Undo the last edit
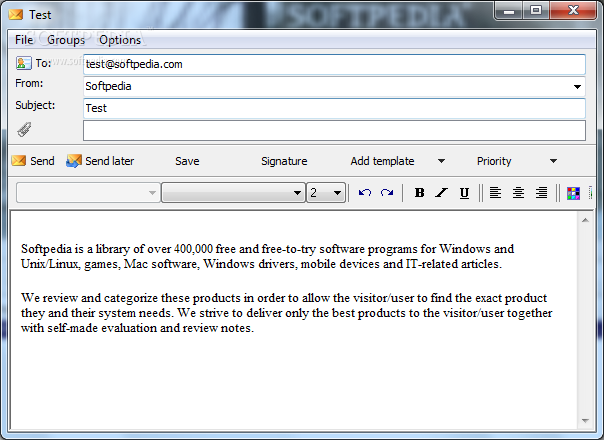This screenshot has height=440, width=604. pyautogui.click(x=364, y=192)
